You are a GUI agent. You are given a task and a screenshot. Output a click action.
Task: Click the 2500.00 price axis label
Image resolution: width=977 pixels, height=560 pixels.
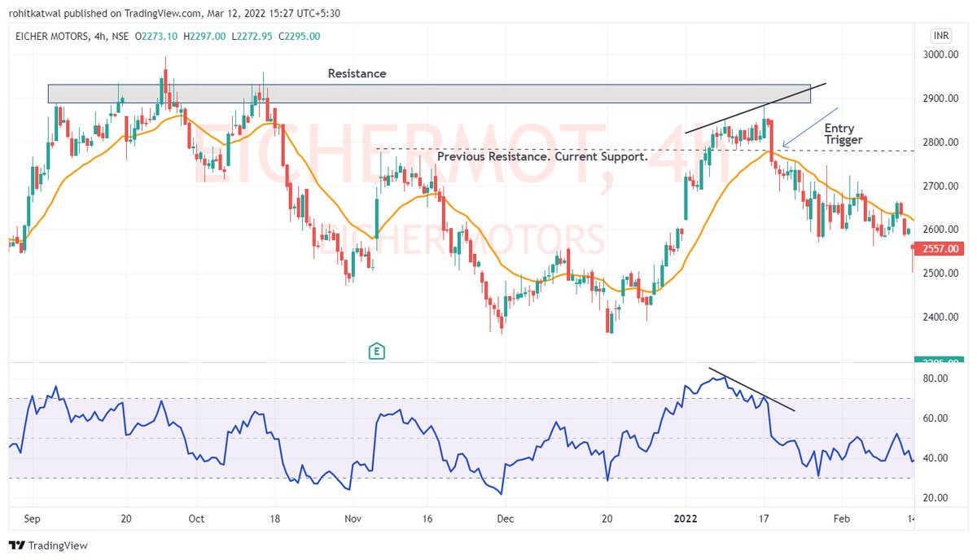(942, 273)
